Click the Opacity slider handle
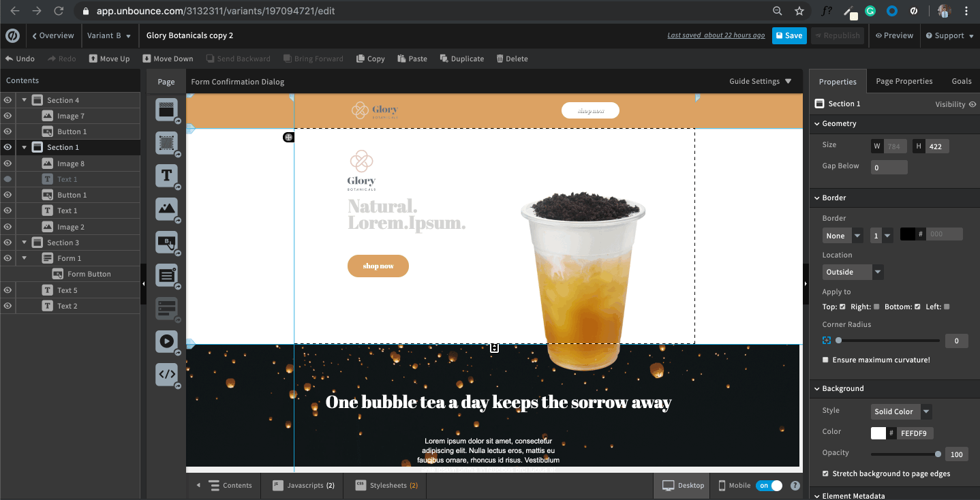The height and width of the screenshot is (500, 980). 938,454
